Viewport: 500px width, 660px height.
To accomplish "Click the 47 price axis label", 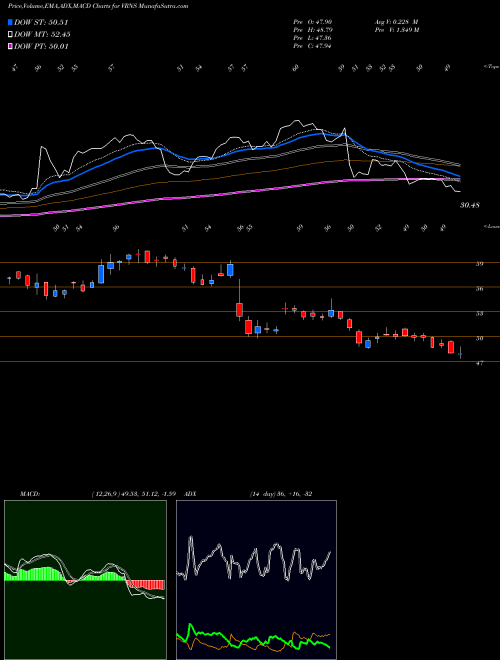I will coord(480,363).
